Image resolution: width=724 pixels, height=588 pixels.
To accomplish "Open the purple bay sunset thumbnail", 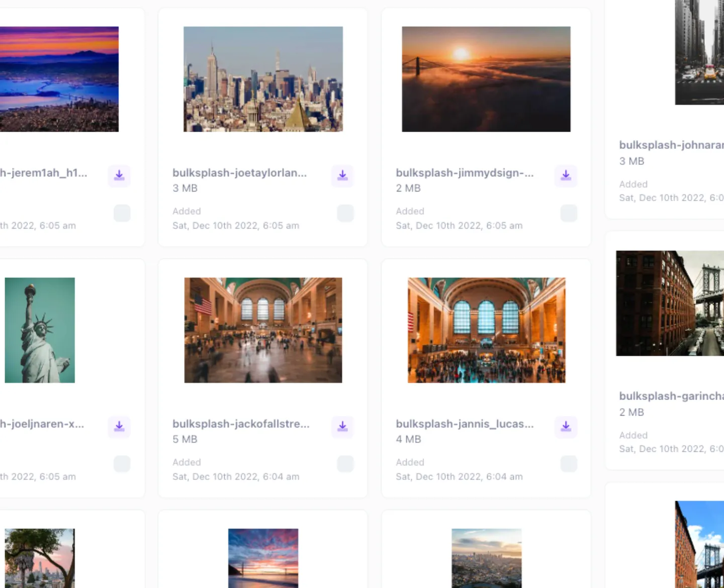I will click(x=59, y=79).
